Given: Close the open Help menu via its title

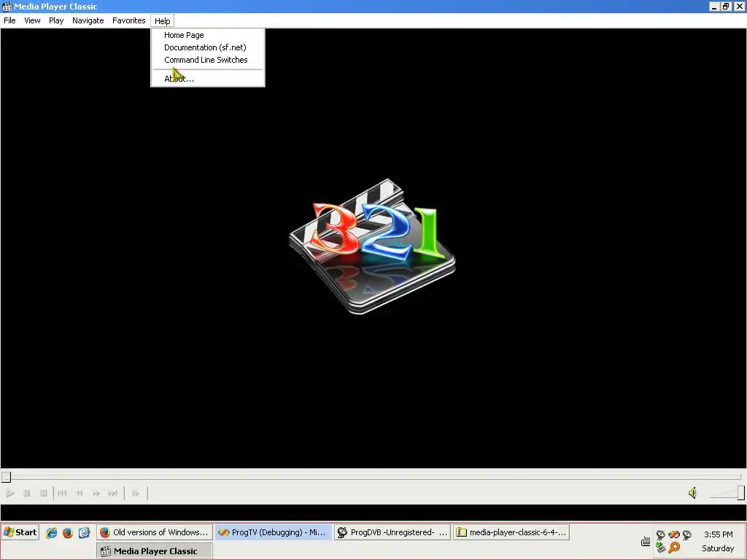Looking at the screenshot, I should (x=163, y=21).
